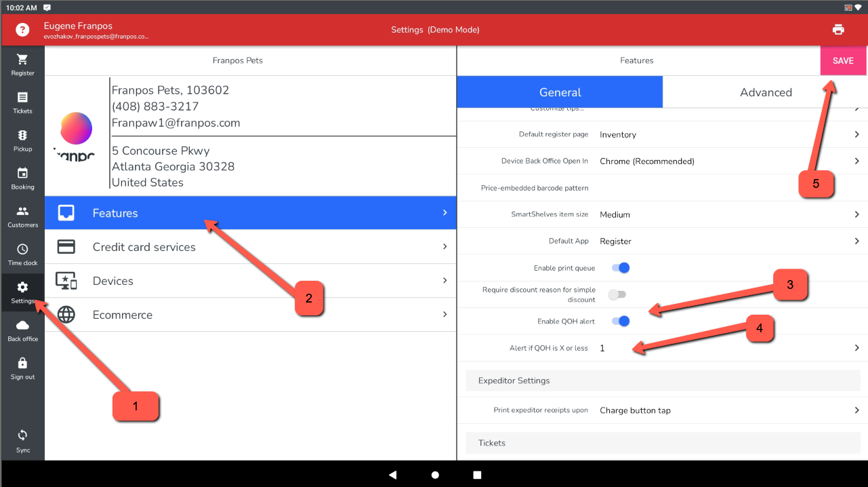Click the (408) 883-3217 phone number
This screenshot has height=487, width=868.
tap(155, 106)
